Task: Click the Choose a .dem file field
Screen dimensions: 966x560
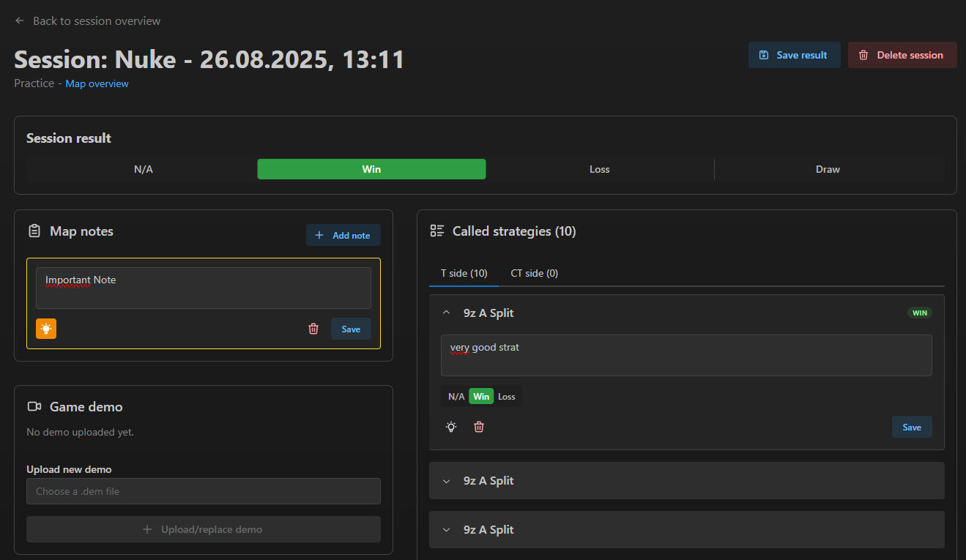Action: click(x=203, y=491)
